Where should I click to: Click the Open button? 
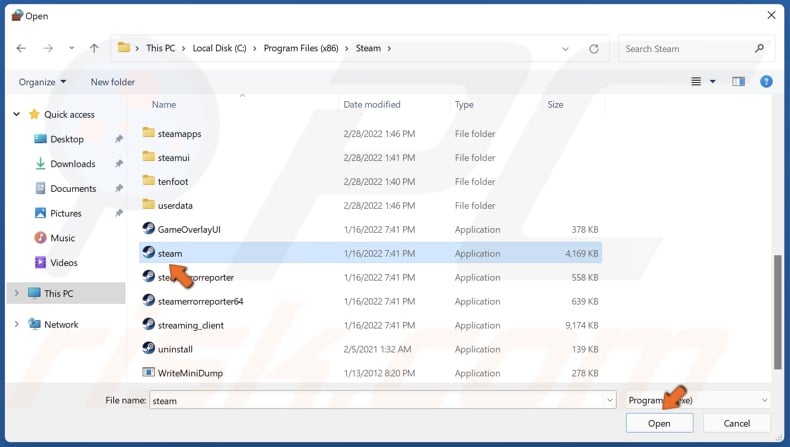[659, 424]
